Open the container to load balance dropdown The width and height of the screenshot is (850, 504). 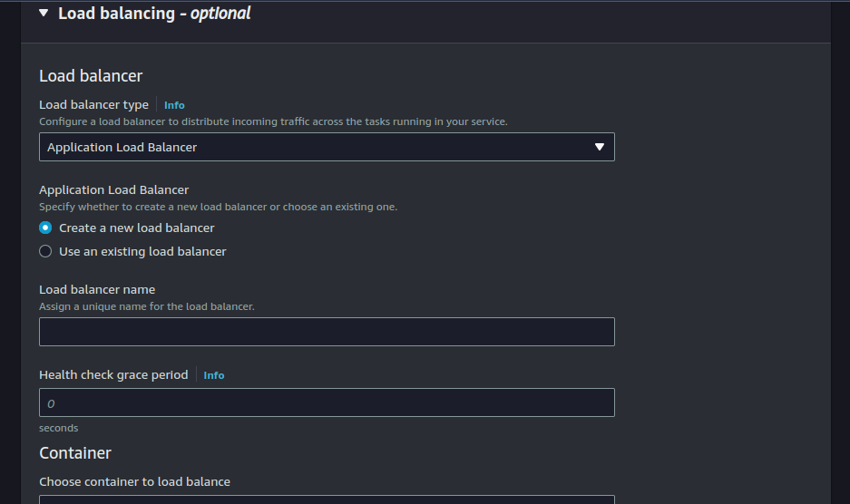point(327,499)
